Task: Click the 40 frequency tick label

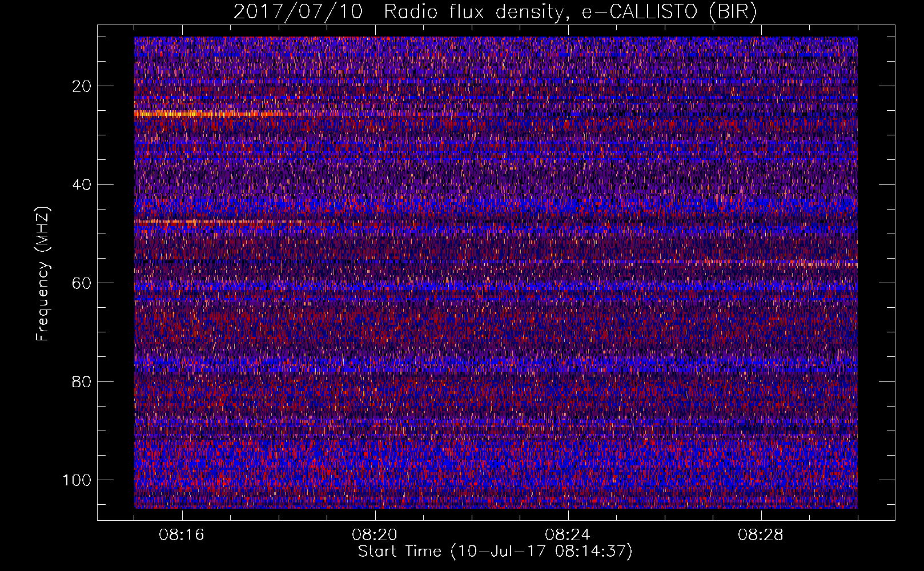Action: coord(82,184)
